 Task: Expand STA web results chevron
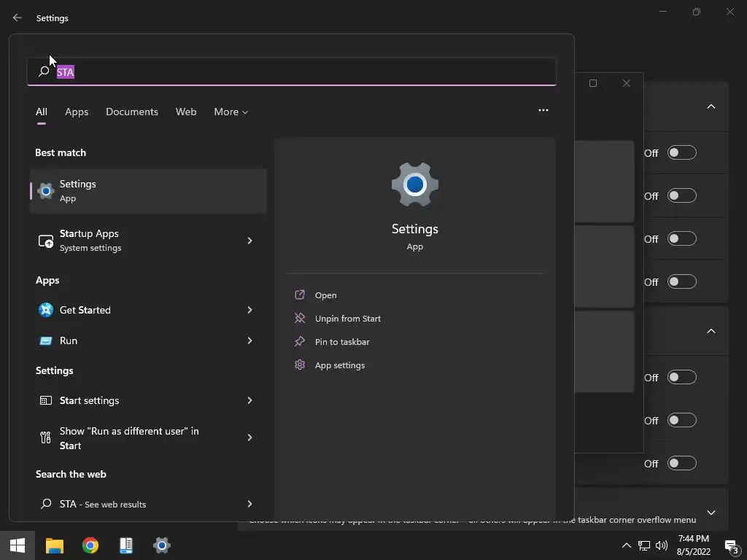pyautogui.click(x=249, y=504)
